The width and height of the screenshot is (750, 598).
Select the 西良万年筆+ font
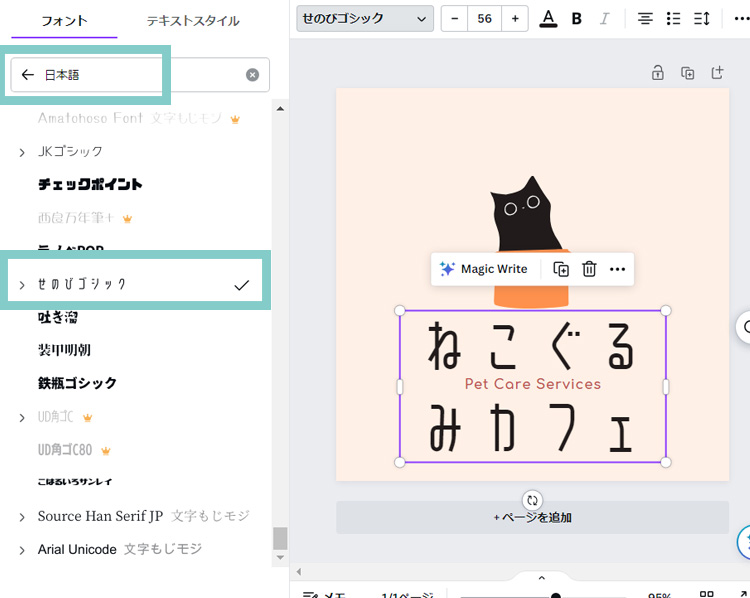pos(76,218)
